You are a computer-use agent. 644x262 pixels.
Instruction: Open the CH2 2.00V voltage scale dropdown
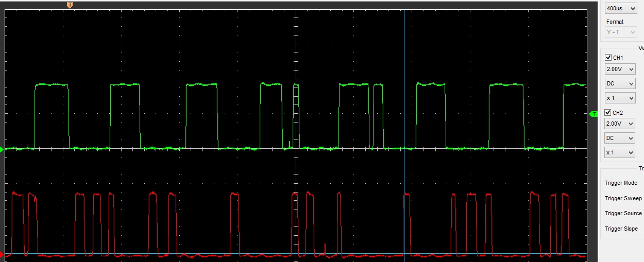click(x=620, y=124)
